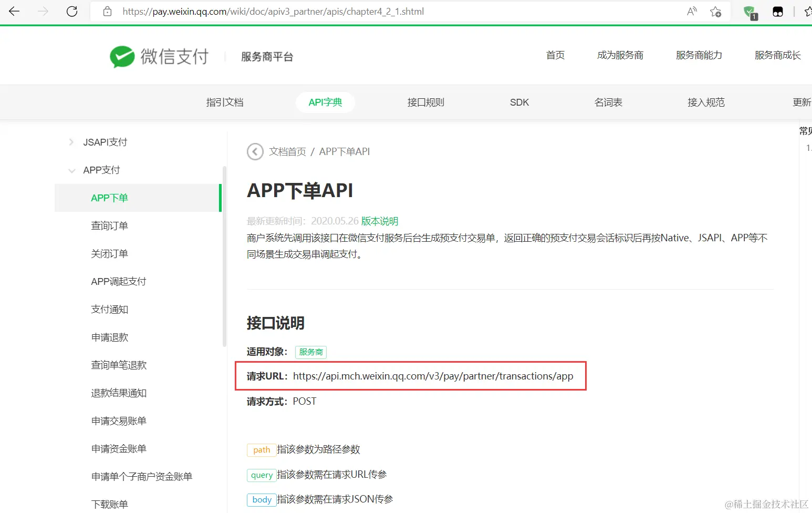Open 关闭订单 in sidebar
The image size is (812, 513).
tap(109, 253)
